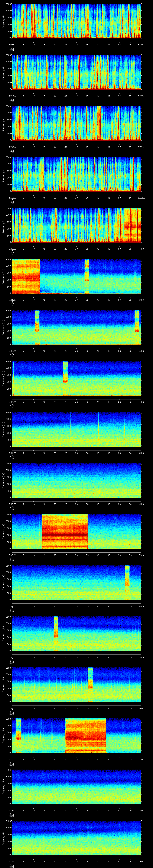Select the narrow burst at 35 seconds in the 5:01:00 panel
The image size is (153, 868).
click(x=87, y=276)
